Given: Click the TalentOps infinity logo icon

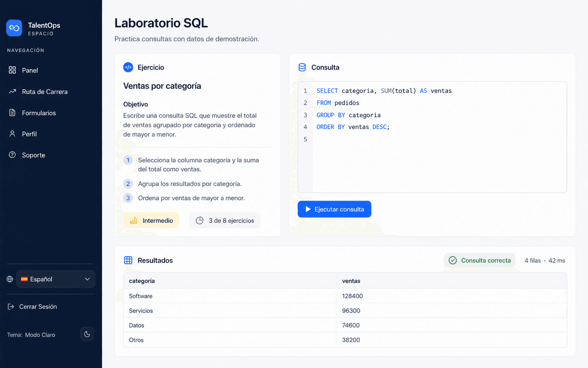Looking at the screenshot, I should pos(14,28).
